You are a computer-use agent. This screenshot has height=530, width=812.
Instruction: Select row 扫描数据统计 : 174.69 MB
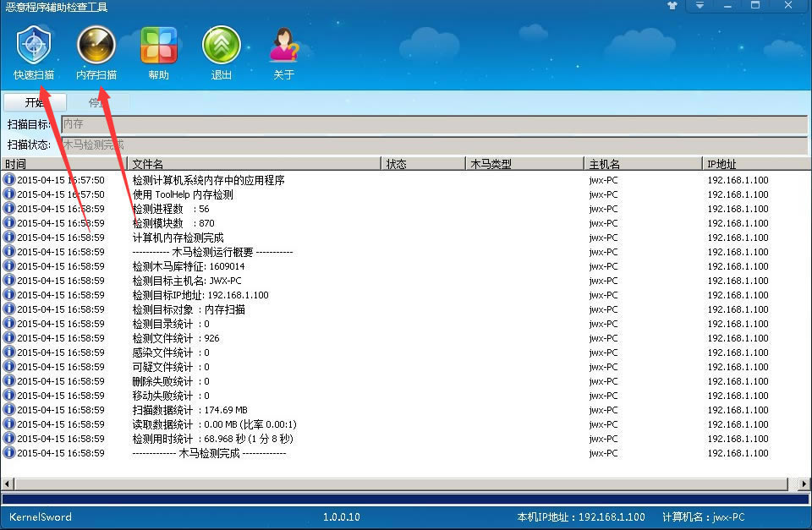tap(406, 410)
